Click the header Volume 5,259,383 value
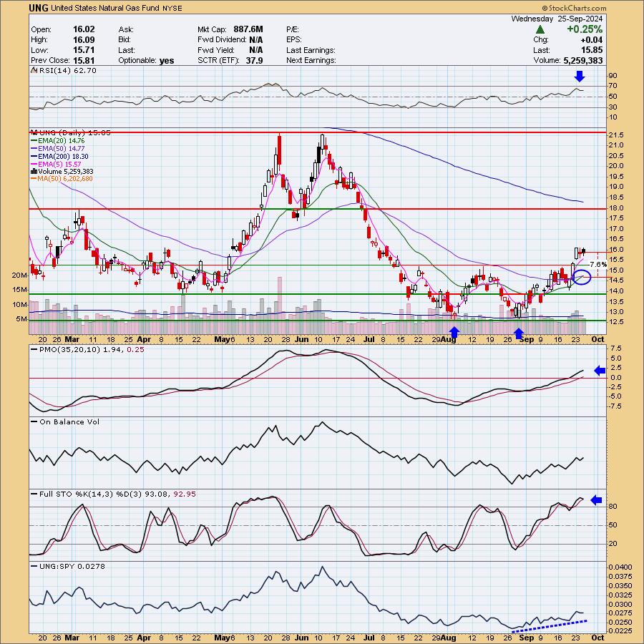This screenshot has width=644, height=644. 583,61
